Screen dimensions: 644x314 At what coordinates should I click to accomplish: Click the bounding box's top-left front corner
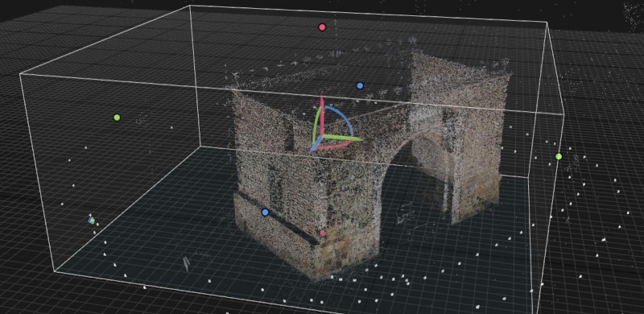(x=20, y=74)
